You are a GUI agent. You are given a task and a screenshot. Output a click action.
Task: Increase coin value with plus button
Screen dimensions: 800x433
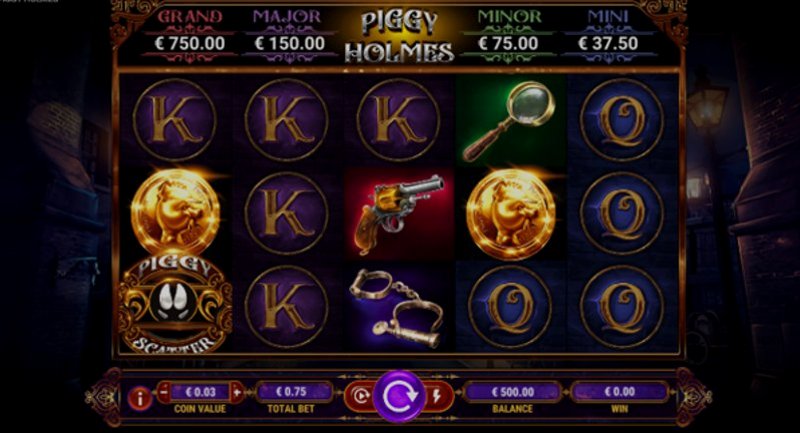(237, 393)
